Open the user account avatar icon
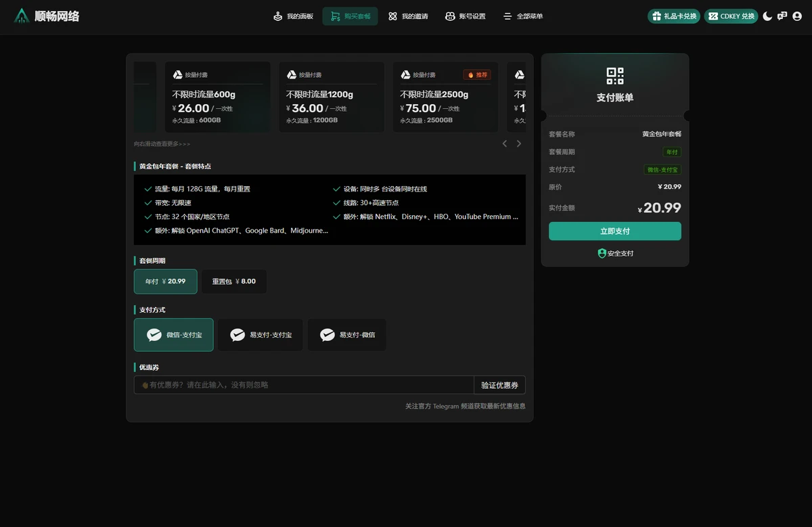This screenshot has width=812, height=527. click(797, 16)
